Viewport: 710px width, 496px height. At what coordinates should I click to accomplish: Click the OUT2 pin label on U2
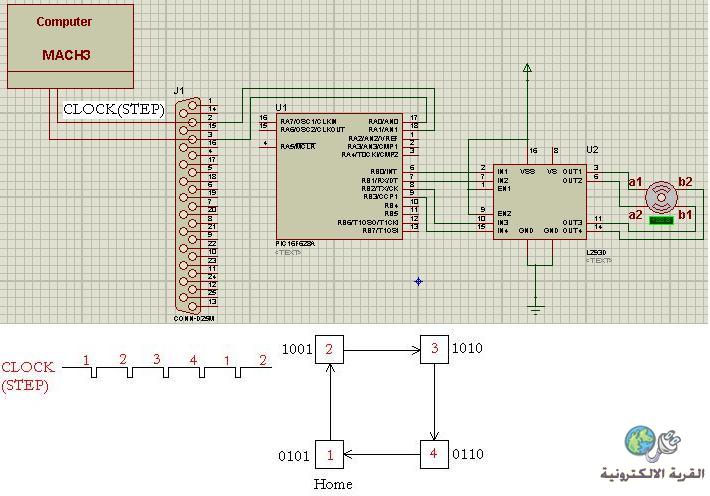pyautogui.click(x=572, y=180)
